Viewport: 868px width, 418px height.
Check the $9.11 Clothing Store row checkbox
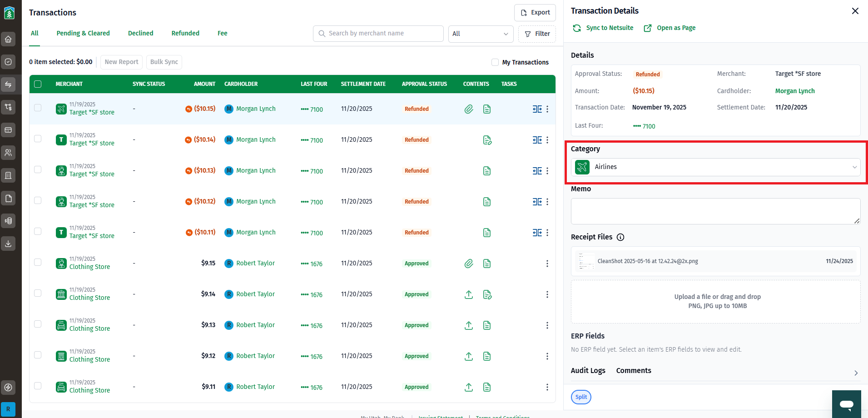pyautogui.click(x=38, y=386)
